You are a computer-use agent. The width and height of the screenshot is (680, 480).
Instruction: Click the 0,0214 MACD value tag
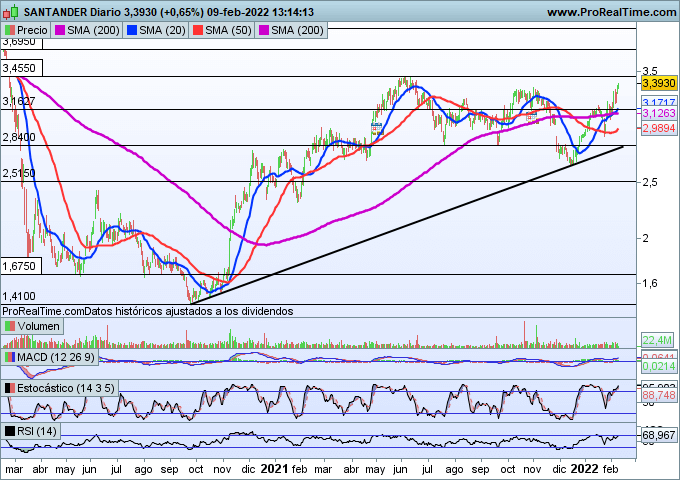659,366
